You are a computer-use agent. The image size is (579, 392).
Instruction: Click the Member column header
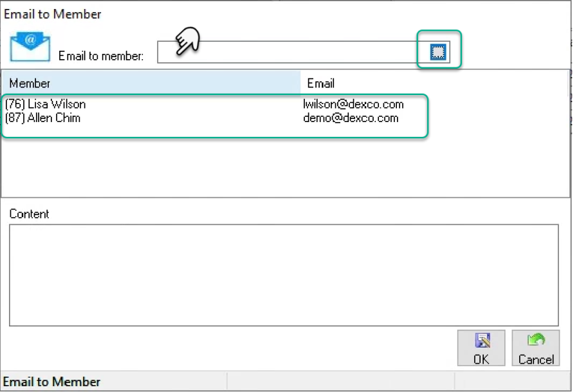click(151, 84)
